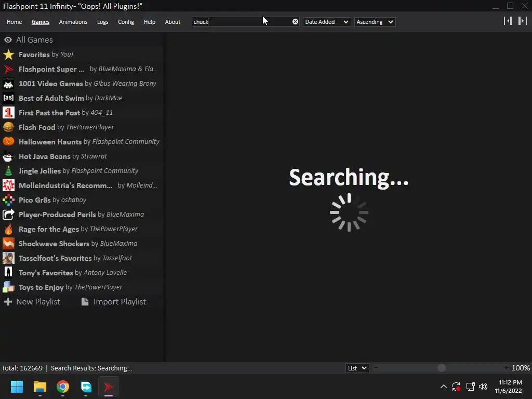Click the [as] Best of Adult Swim icon
This screenshot has height=399, width=532.
pyautogui.click(x=8, y=98)
